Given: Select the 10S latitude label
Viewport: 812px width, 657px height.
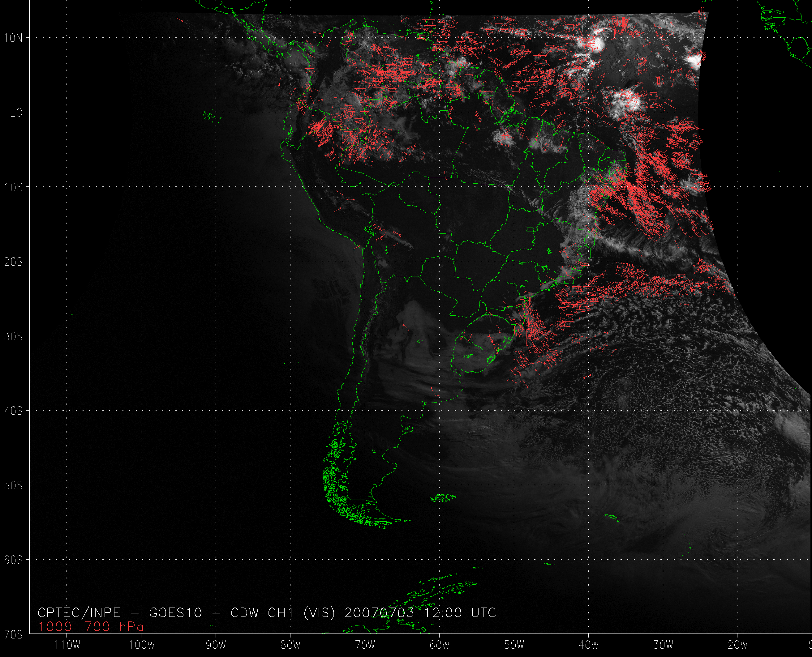Looking at the screenshot, I should click(x=13, y=187).
